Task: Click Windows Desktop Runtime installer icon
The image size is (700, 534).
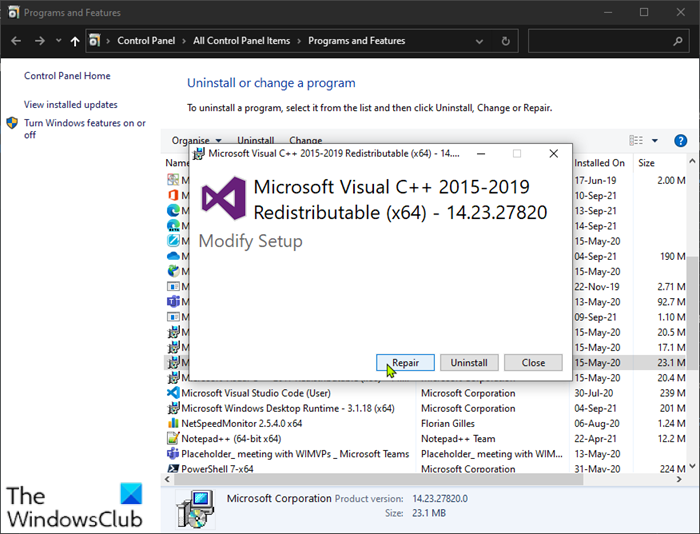Action: [x=173, y=408]
